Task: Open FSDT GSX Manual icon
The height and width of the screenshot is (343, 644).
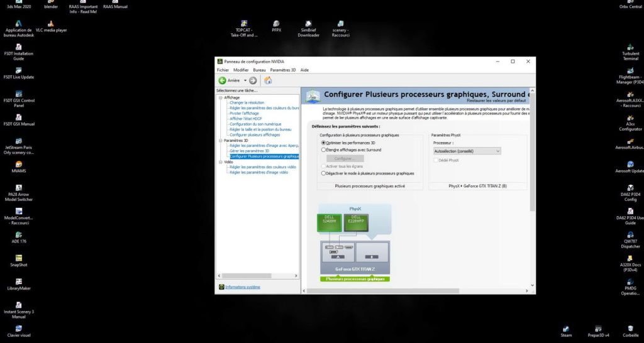Action: 18,120
